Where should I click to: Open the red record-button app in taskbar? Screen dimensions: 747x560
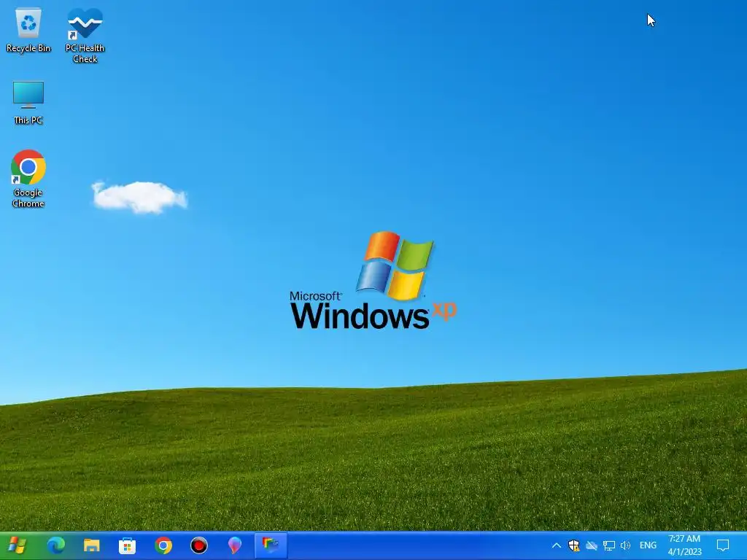pos(198,545)
